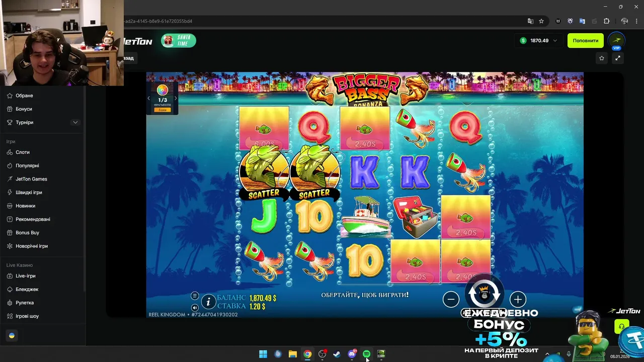Open Steam from the taskbar
The height and width of the screenshot is (362, 644).
(337, 354)
